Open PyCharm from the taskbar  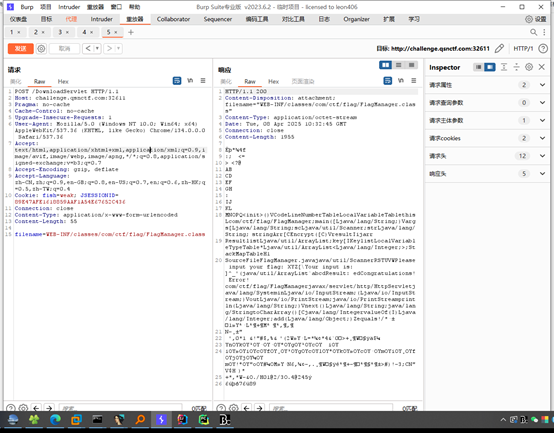click(x=204, y=420)
